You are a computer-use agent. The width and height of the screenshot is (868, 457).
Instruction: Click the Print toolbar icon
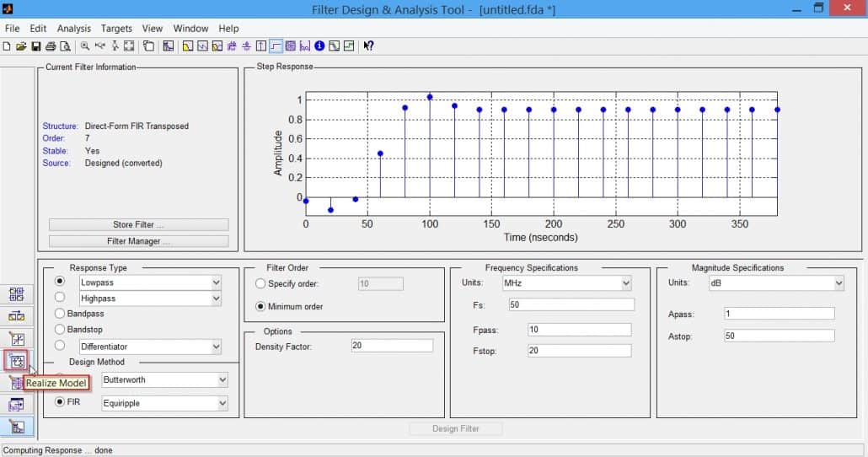click(x=51, y=46)
